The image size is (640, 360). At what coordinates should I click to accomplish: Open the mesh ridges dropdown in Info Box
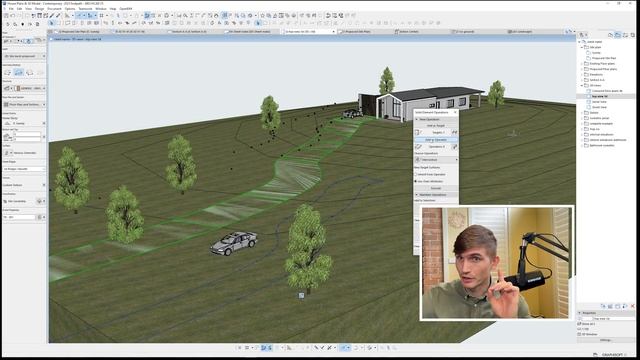[x=24, y=169]
